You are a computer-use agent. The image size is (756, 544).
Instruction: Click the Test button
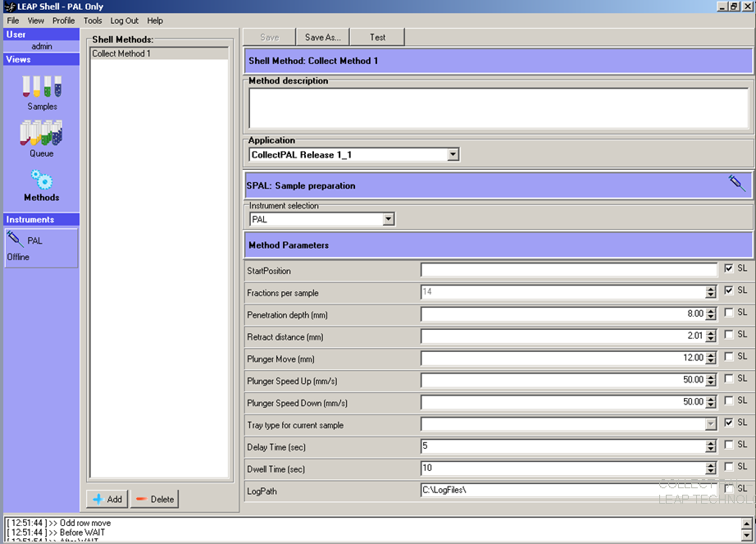(377, 37)
